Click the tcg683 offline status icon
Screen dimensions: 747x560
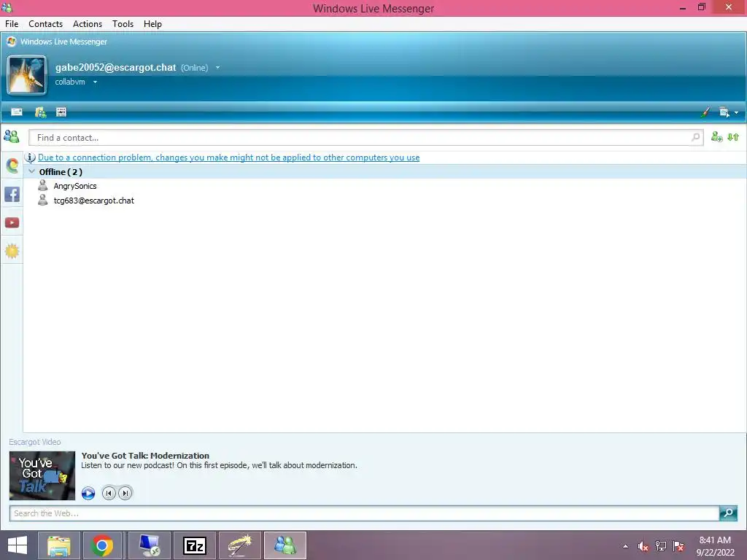coord(42,200)
